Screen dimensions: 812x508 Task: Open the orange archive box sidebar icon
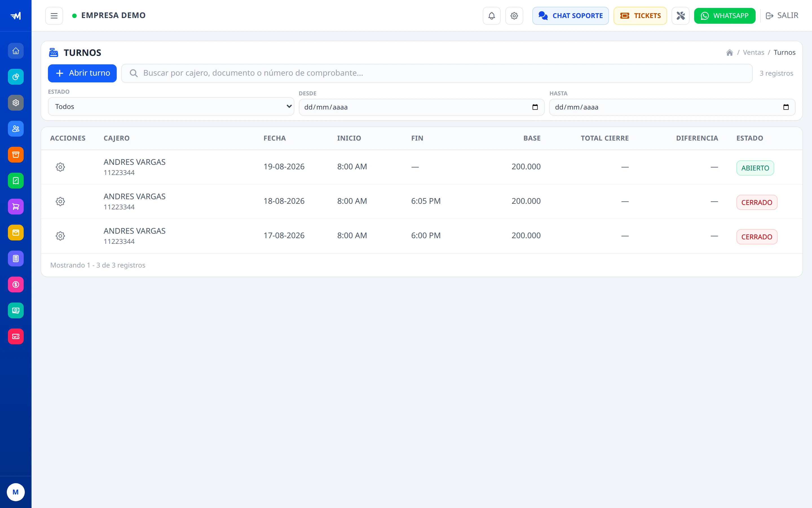point(16,155)
